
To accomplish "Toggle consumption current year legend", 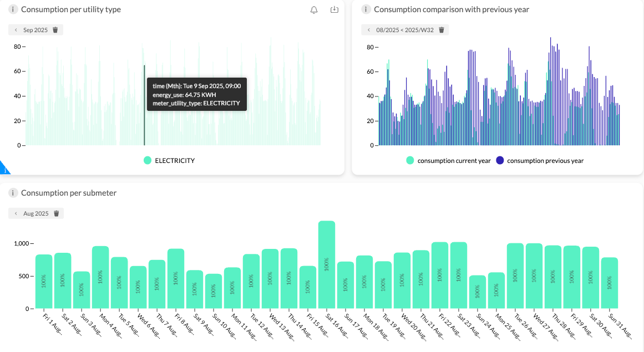I will coord(448,160).
